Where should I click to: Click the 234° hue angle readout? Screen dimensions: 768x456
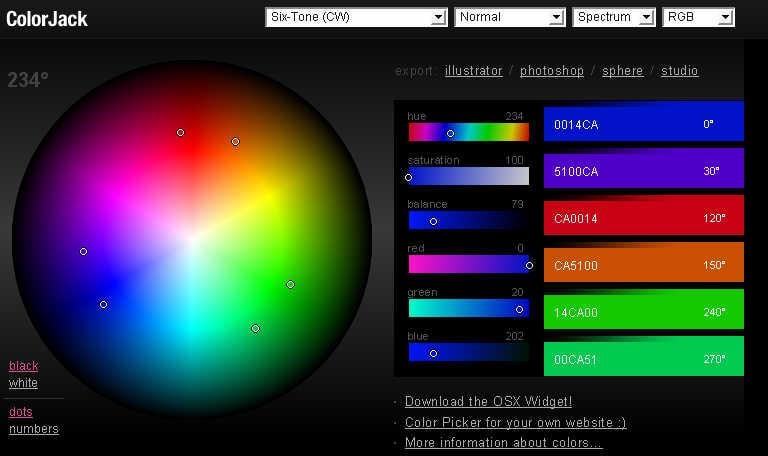coord(28,80)
